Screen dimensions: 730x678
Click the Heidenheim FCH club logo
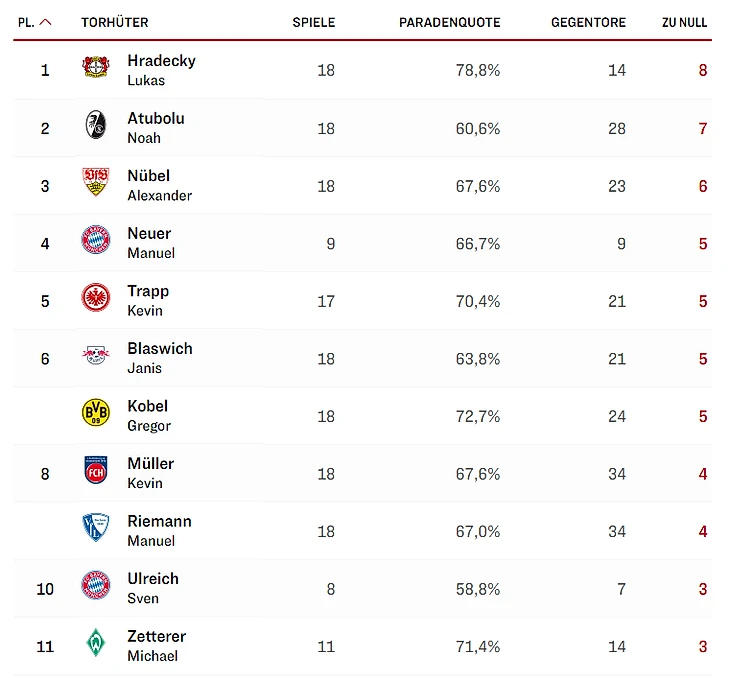point(96,471)
